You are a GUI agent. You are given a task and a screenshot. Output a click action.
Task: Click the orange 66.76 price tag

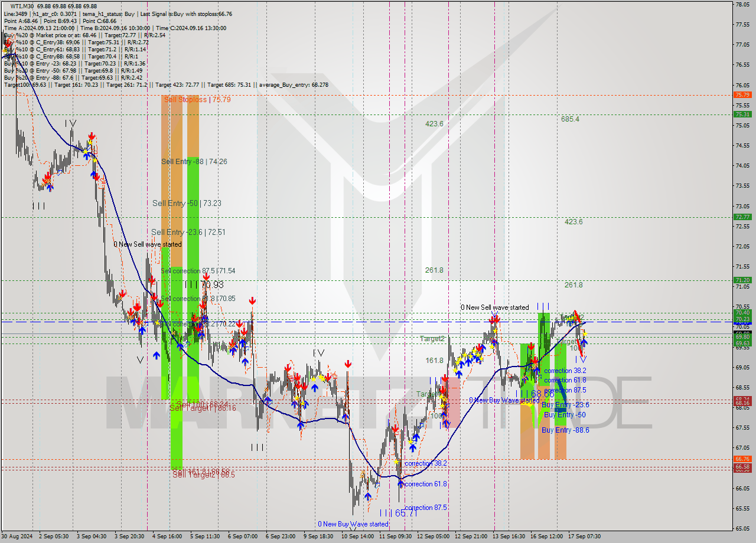[742, 459]
